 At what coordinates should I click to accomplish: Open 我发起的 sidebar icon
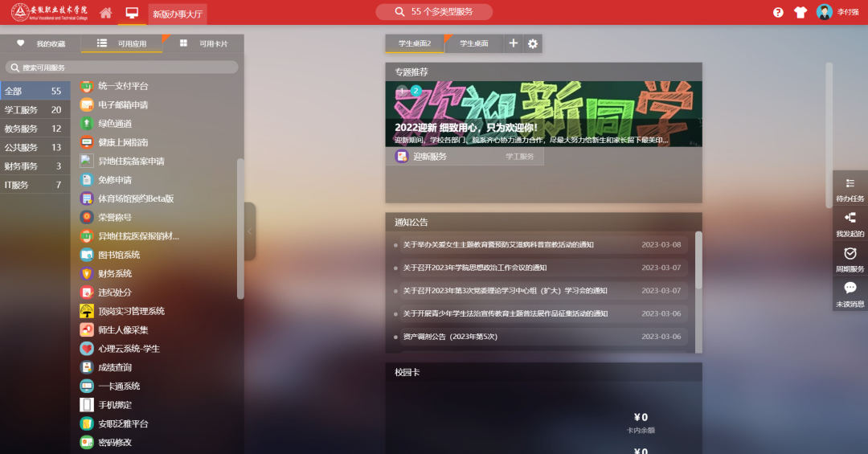[850, 223]
